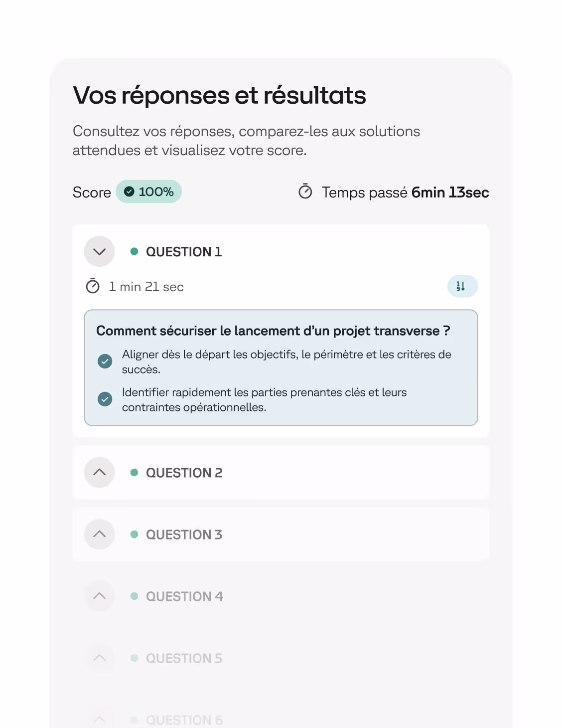
Task: Expand QUESTION 4 using its chevron
Action: [99, 595]
